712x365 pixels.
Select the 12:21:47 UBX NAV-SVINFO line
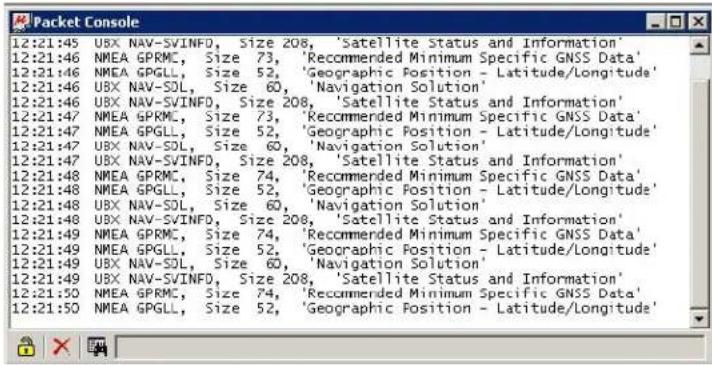(317, 161)
